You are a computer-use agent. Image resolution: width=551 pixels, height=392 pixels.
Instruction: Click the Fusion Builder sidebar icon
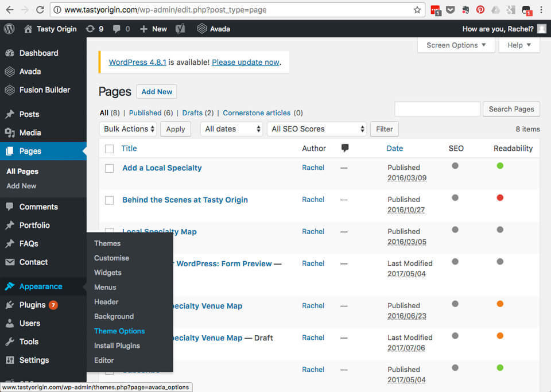tap(10, 90)
